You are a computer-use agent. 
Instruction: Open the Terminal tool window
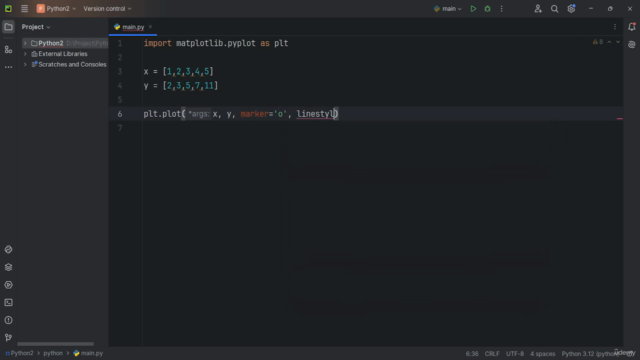tap(8, 302)
